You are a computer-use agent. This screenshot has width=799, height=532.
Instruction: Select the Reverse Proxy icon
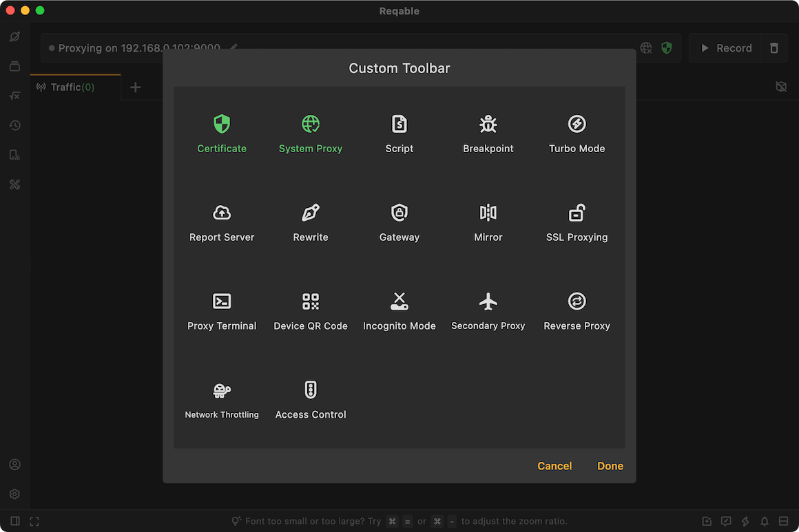pos(577,301)
